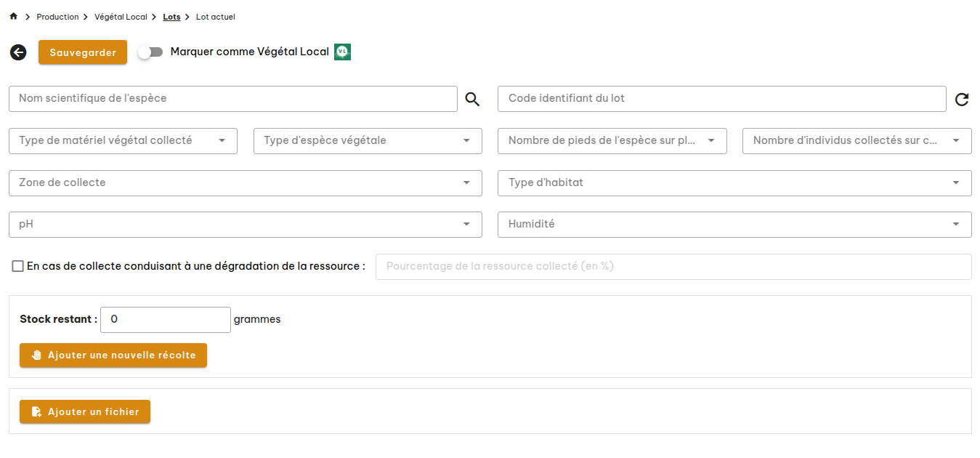
Task: Click the Ajouter un fichier button
Action: click(85, 412)
